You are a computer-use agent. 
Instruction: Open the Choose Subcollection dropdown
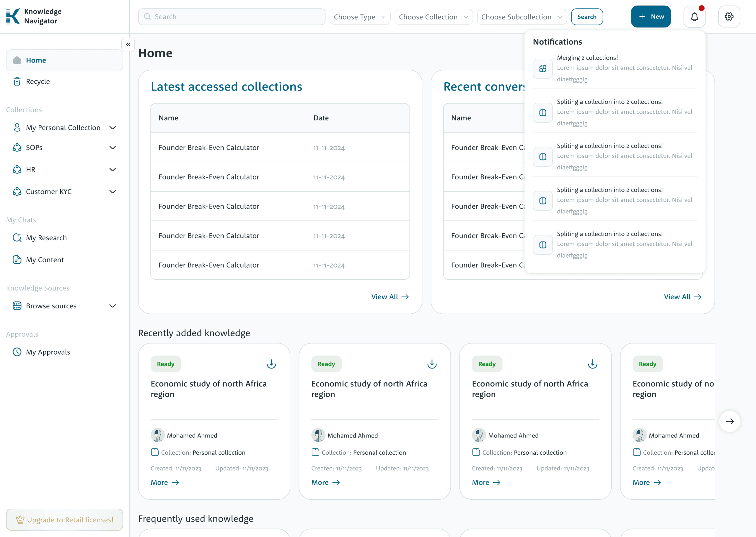522,17
